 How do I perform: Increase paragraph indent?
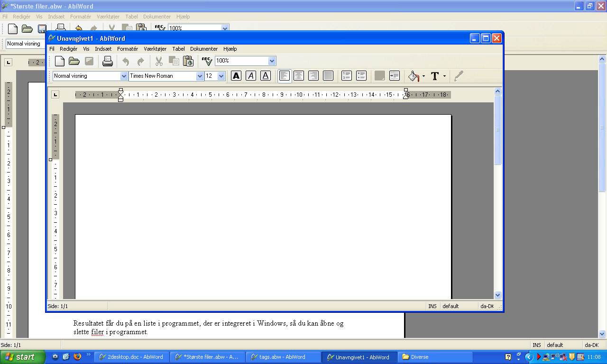click(x=395, y=76)
